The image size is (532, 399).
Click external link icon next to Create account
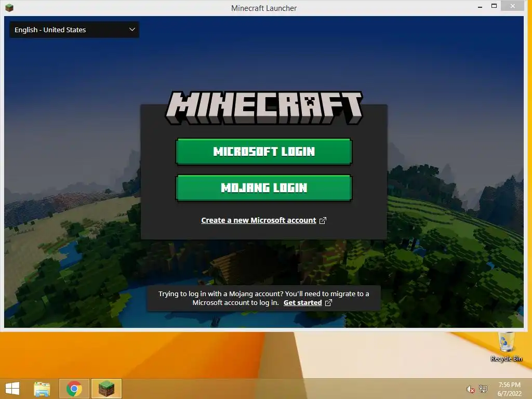(323, 220)
